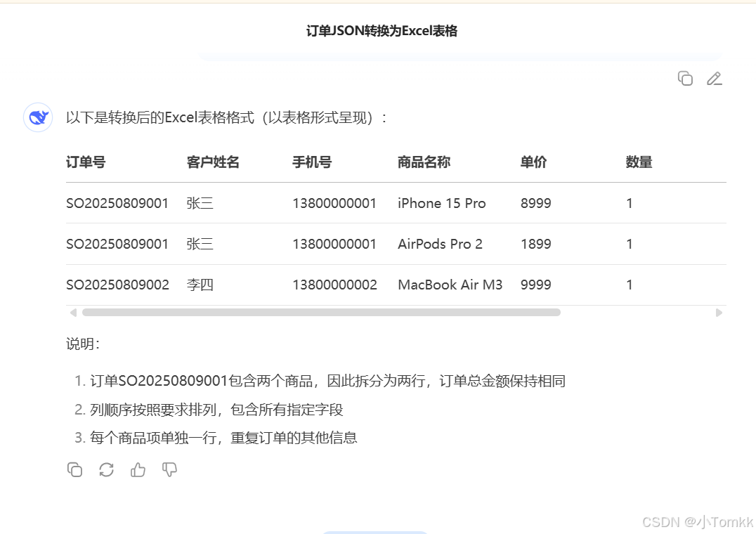Click the 客户姓名 column header
Viewport: 756px width, 534px height.
tap(213, 162)
